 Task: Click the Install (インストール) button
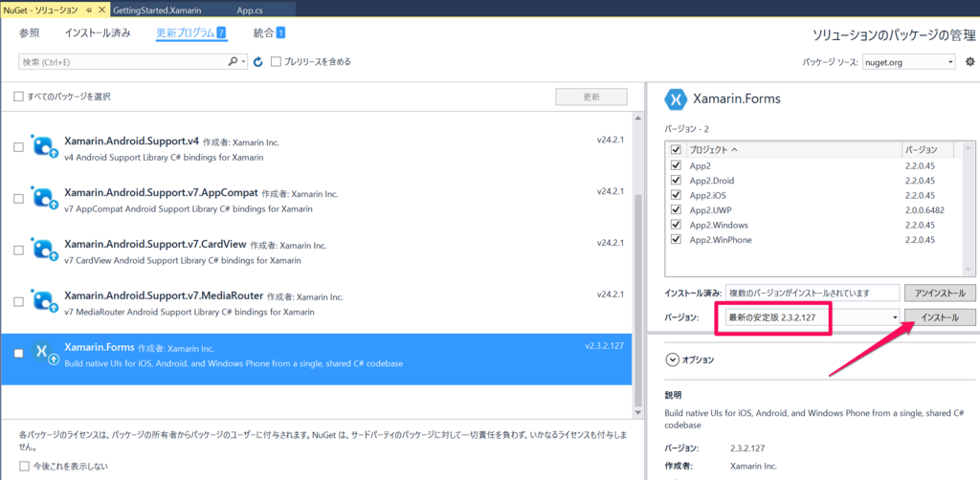[940, 317]
